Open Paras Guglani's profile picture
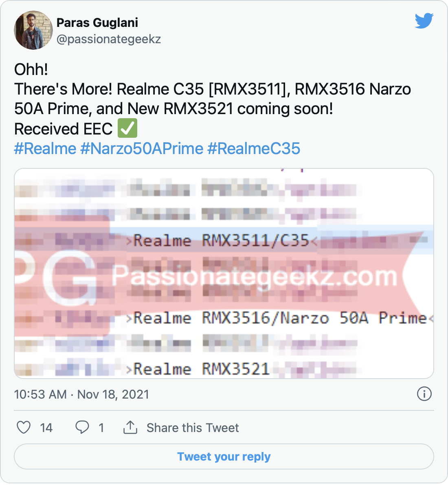448x485 pixels. point(33,30)
